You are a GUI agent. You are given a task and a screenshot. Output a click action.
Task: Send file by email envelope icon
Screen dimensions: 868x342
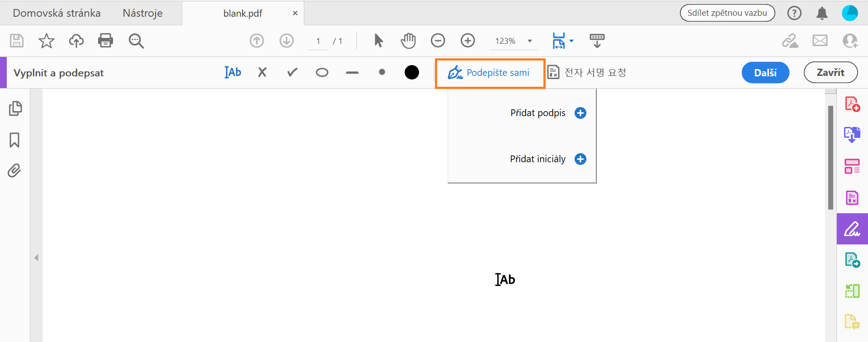(x=820, y=41)
